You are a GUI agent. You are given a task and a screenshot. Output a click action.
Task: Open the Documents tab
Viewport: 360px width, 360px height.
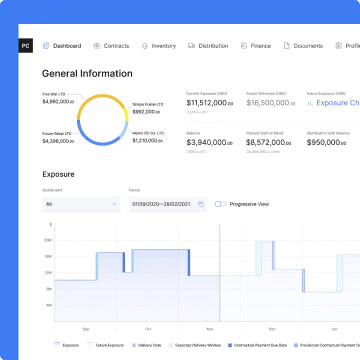point(303,46)
